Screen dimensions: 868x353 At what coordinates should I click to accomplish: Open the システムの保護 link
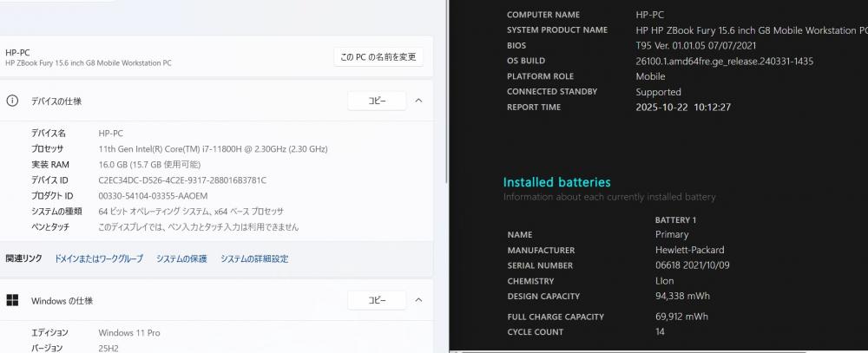(181, 258)
